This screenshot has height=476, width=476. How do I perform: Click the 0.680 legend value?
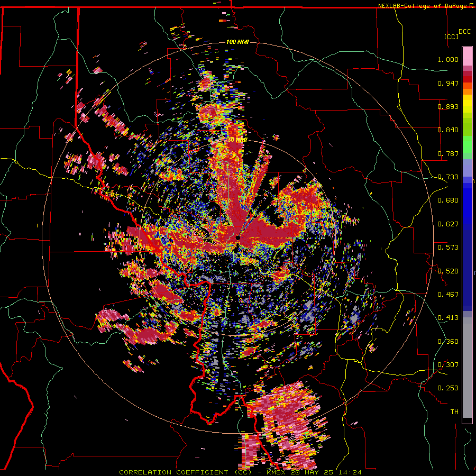448,200
